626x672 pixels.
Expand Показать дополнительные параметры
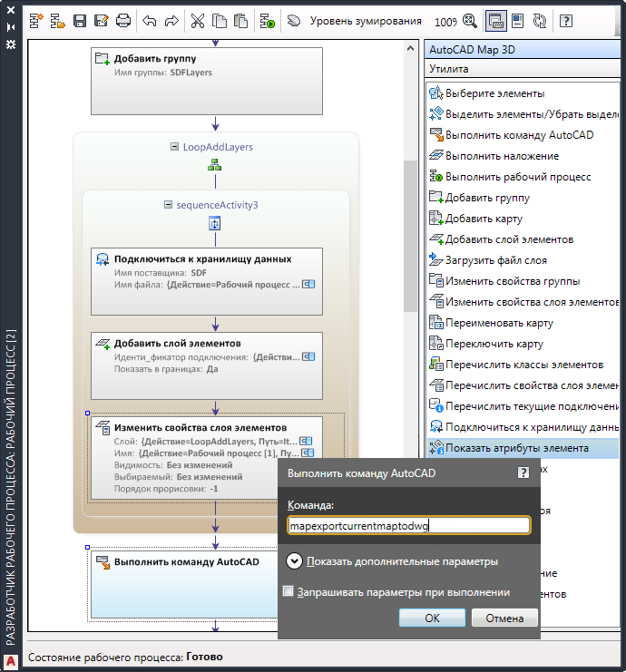click(294, 561)
